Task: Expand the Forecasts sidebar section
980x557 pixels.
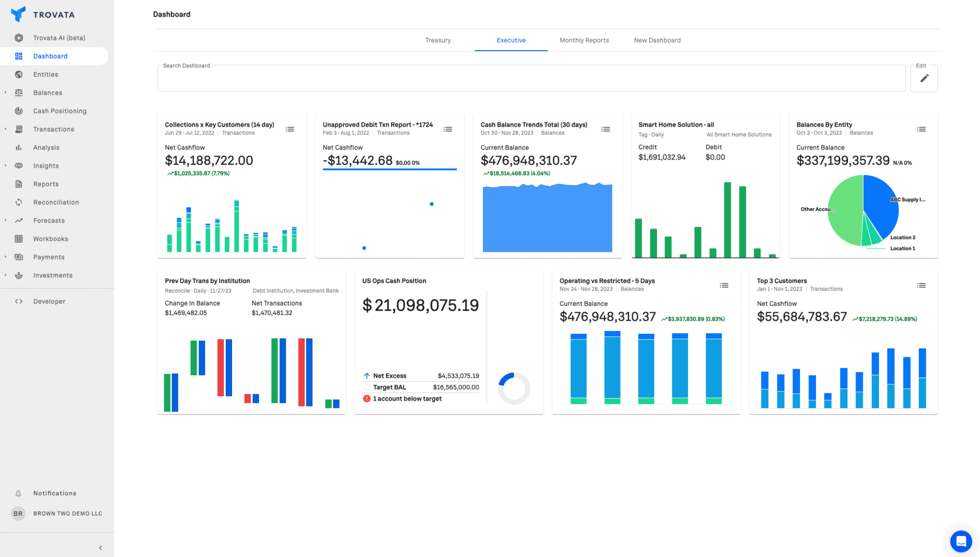Action: pyautogui.click(x=5, y=220)
